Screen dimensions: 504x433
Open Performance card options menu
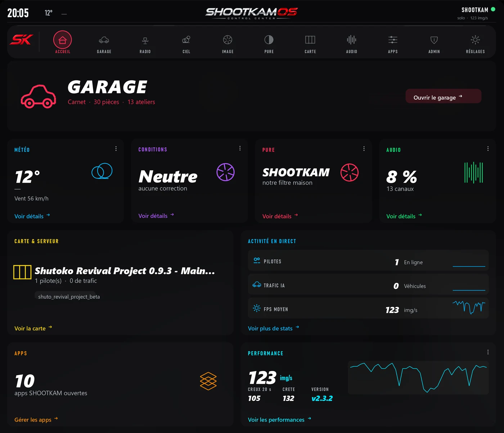pos(488,352)
